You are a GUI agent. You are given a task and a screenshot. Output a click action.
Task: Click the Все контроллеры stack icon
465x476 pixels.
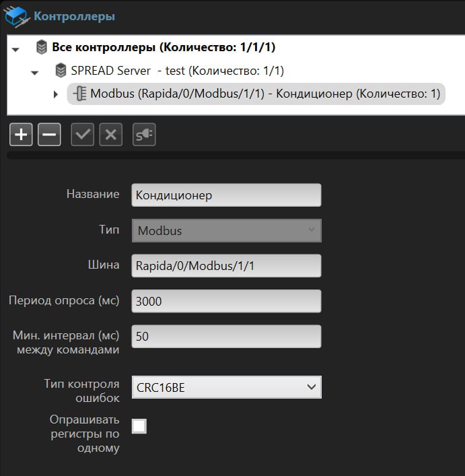(x=42, y=47)
